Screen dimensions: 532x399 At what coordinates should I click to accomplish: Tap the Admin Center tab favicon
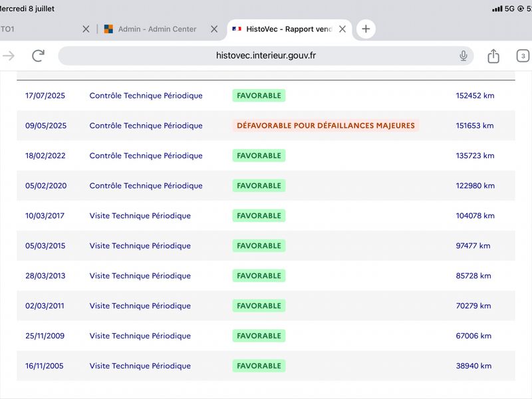(108, 29)
